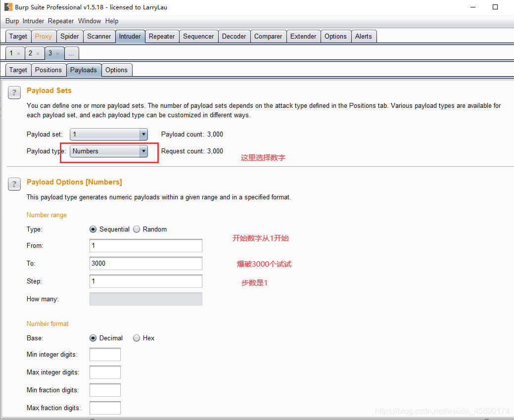This screenshot has width=514, height=420.
Task: Select Intruder attack tab 3
Action: point(50,53)
